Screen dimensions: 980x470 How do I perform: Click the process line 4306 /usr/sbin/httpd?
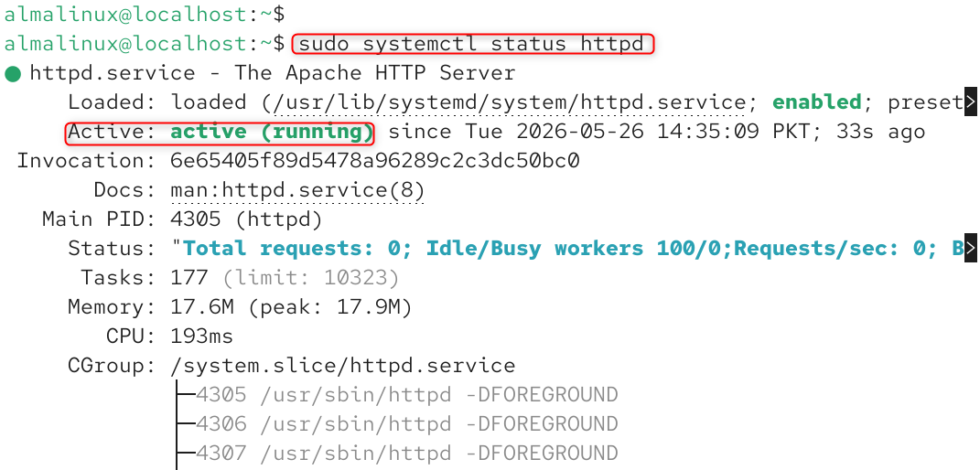click(407, 423)
